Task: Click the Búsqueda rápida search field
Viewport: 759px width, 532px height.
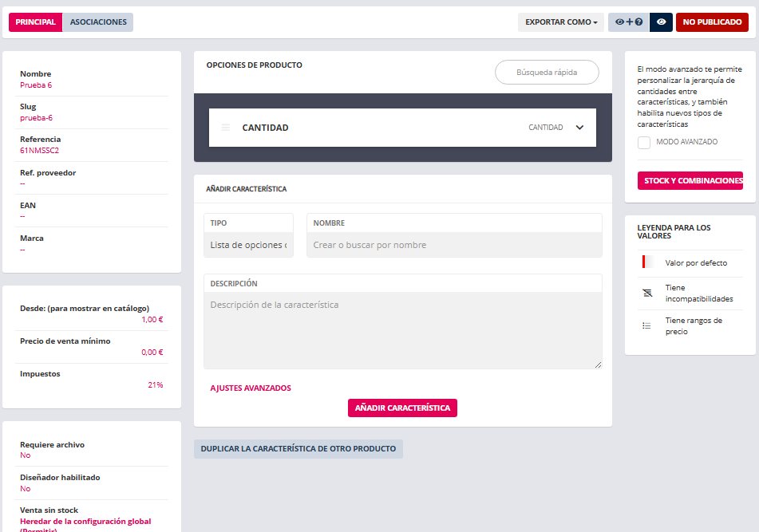Action: pos(547,73)
